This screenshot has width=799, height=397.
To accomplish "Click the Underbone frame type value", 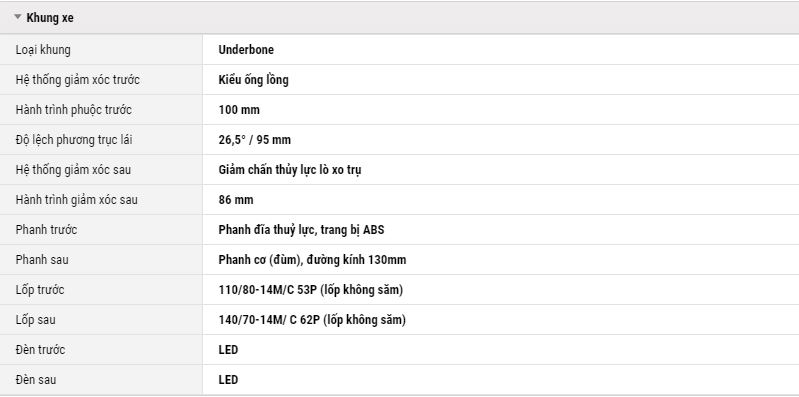I will [246, 49].
